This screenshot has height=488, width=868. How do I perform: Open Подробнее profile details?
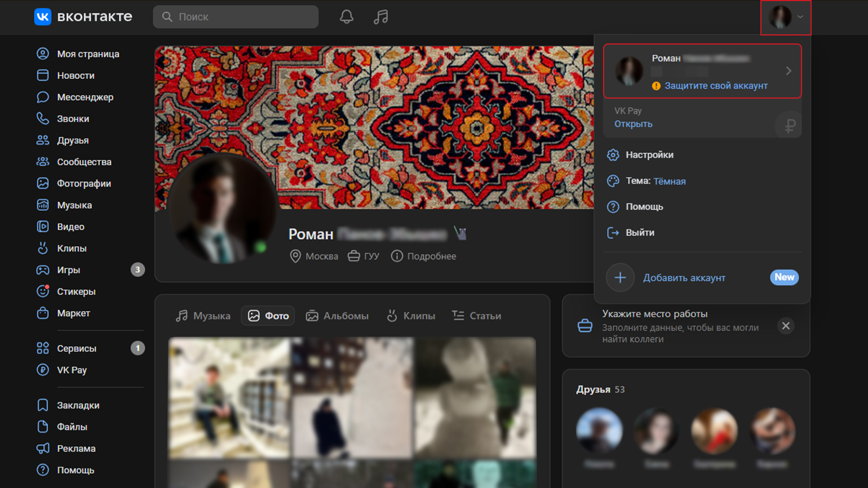[x=424, y=256]
